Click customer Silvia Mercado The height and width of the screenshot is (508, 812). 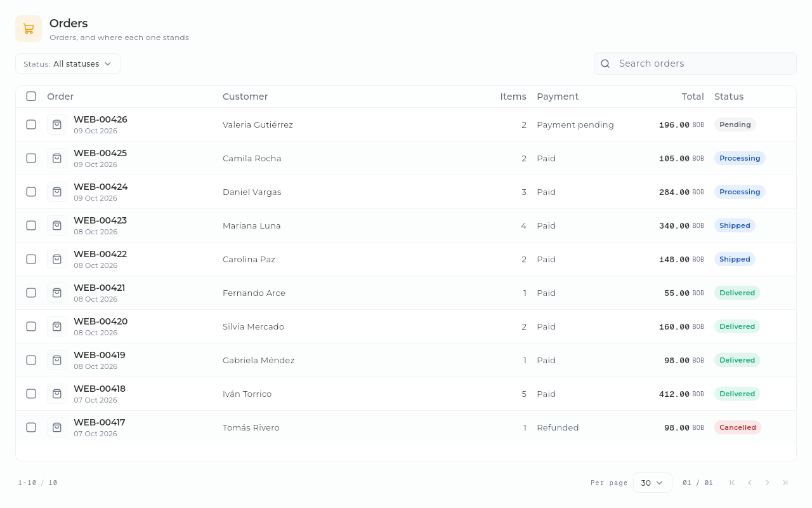[x=253, y=326]
